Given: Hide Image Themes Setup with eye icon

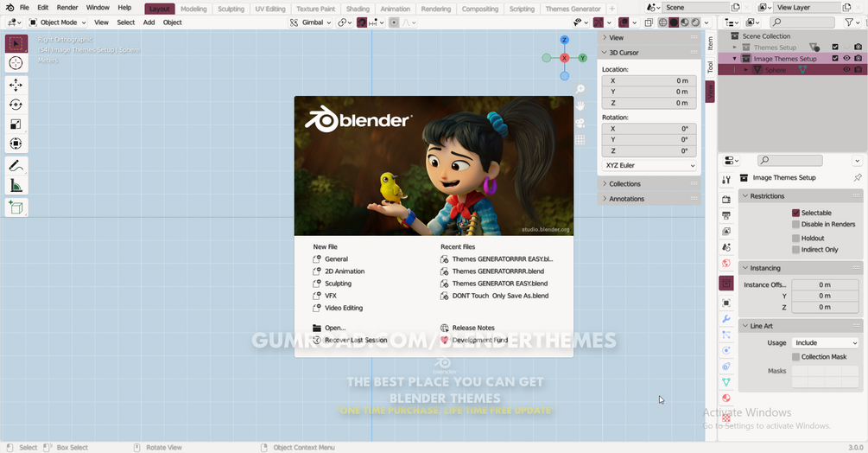Looking at the screenshot, I should click(846, 58).
